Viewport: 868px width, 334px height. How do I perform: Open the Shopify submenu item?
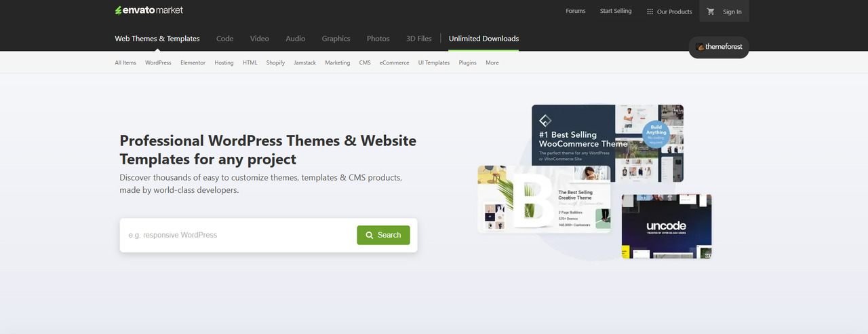pos(275,62)
